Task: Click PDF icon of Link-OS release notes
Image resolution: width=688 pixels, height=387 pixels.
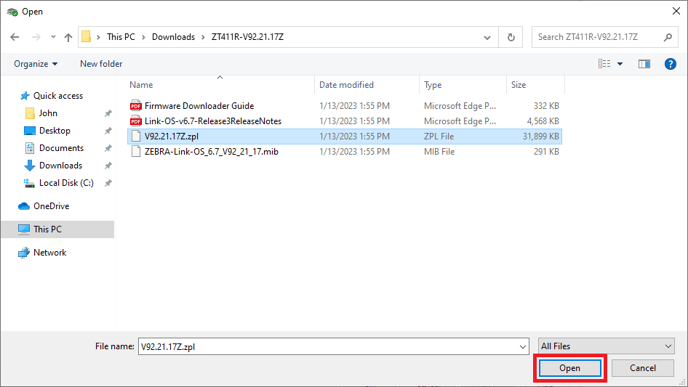Action: (136, 121)
